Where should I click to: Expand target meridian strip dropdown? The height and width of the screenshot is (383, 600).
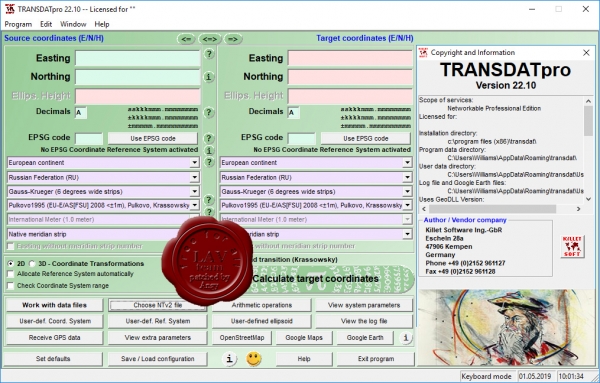[407, 234]
